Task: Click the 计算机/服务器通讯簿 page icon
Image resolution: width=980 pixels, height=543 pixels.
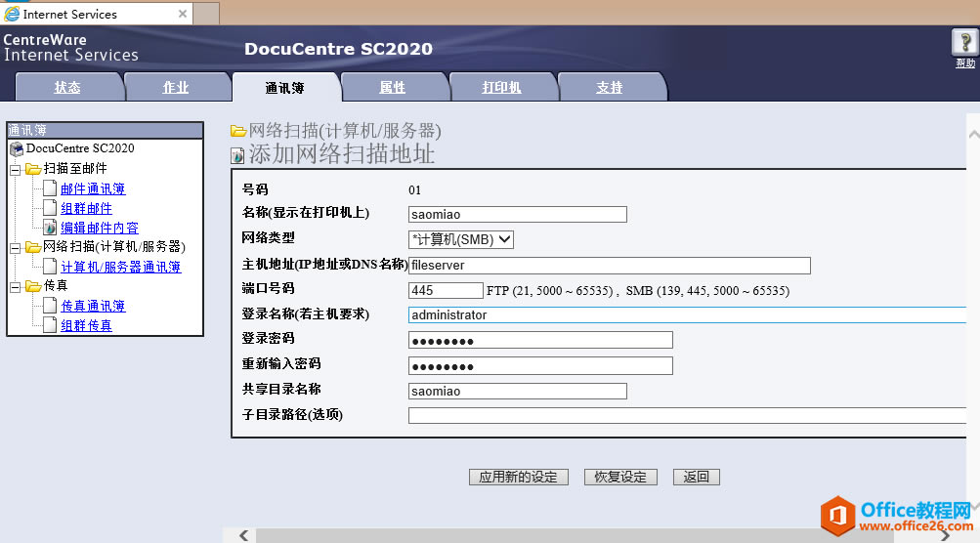Action: pyautogui.click(x=50, y=267)
